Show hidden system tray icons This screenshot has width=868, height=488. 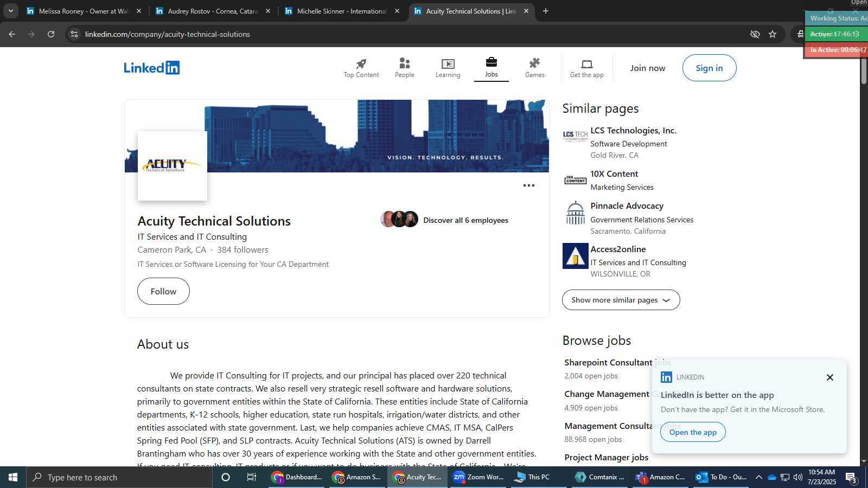[x=759, y=477]
